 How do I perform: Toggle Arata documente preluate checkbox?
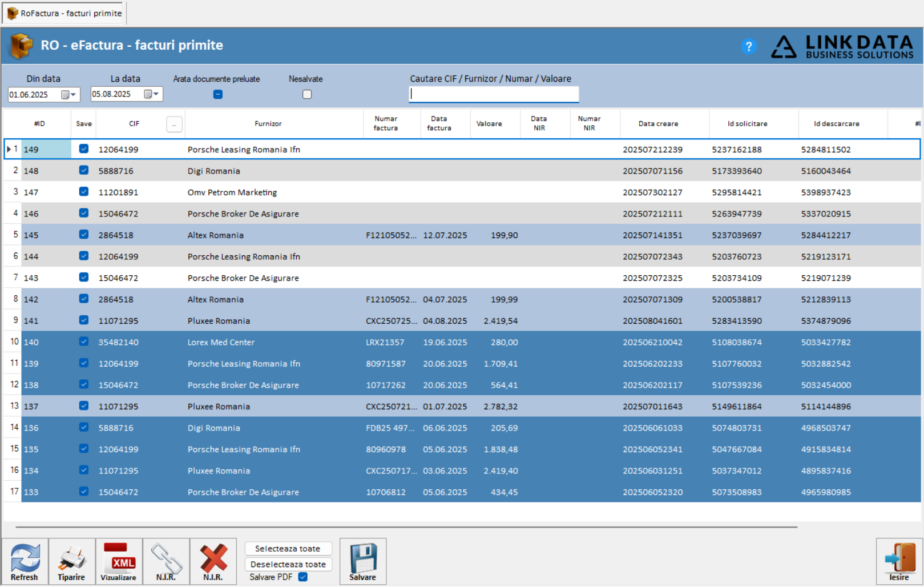[218, 94]
